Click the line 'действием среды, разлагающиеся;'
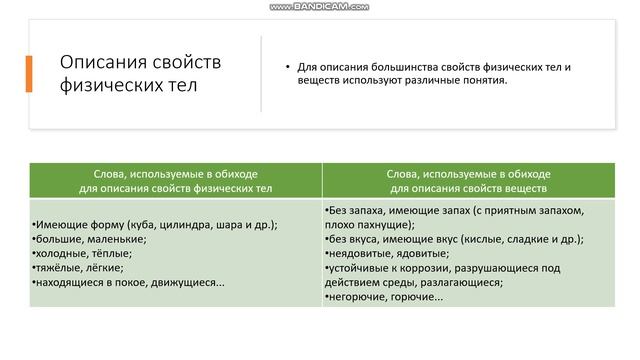Image resolution: width=640 pixels, height=360 pixels. [414, 282]
